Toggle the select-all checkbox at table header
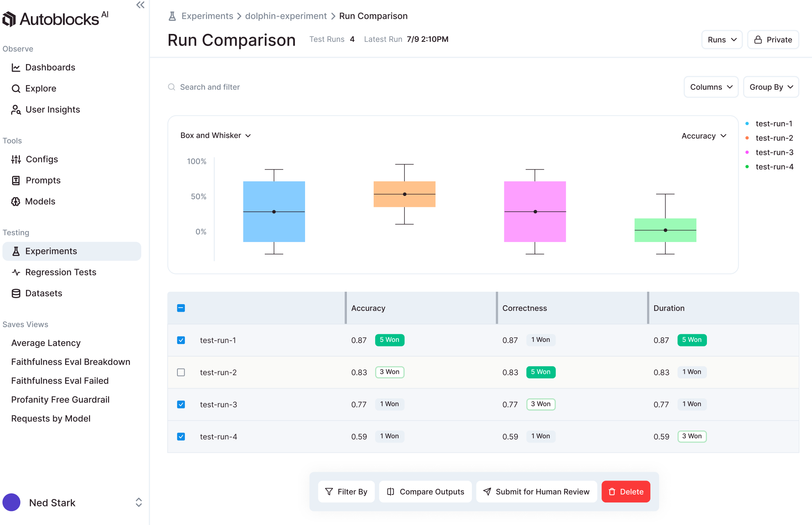This screenshot has width=812, height=525. point(180,308)
